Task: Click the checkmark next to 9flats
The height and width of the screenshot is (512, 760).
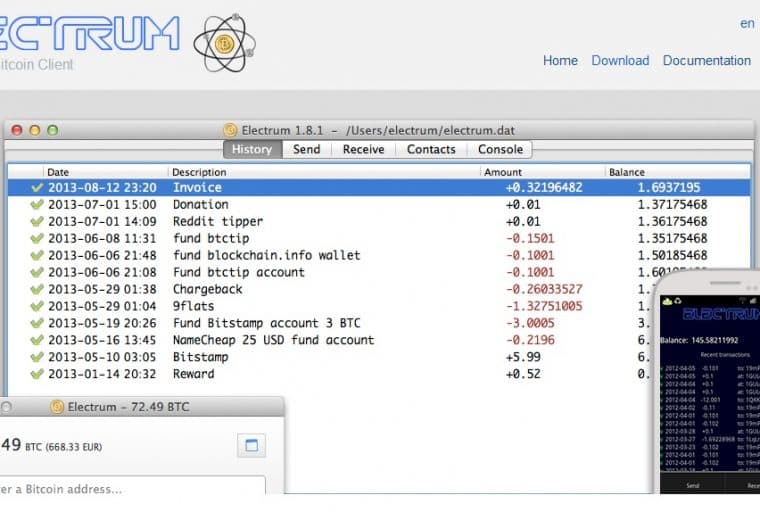Action: pos(37,306)
